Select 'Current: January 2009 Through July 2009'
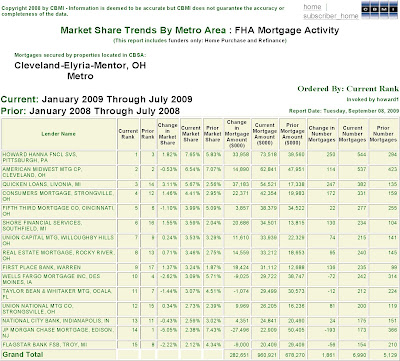This screenshot has width=400, height=361. tap(97, 99)
